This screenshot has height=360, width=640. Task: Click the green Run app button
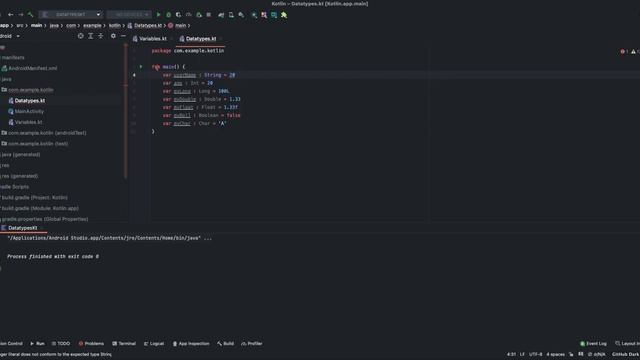click(158, 15)
